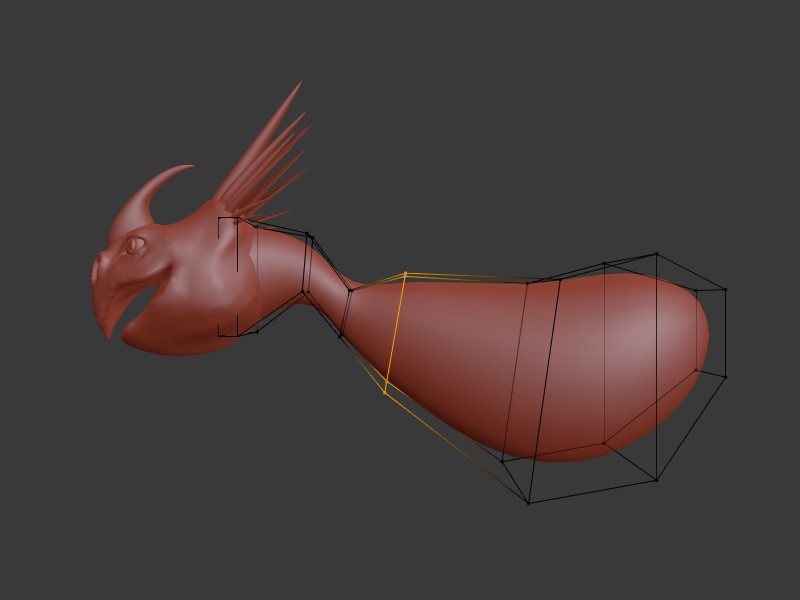Select the highest lattice vertex above the body
This screenshot has width=800, height=600.
coord(656,254)
